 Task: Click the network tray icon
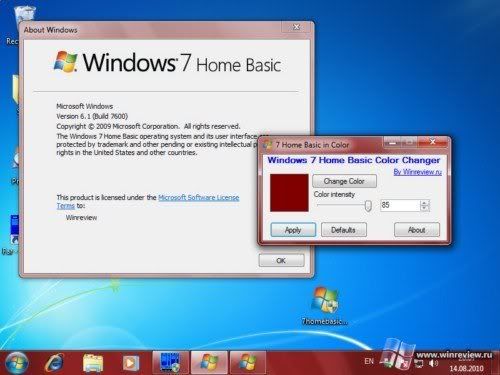click(x=419, y=364)
